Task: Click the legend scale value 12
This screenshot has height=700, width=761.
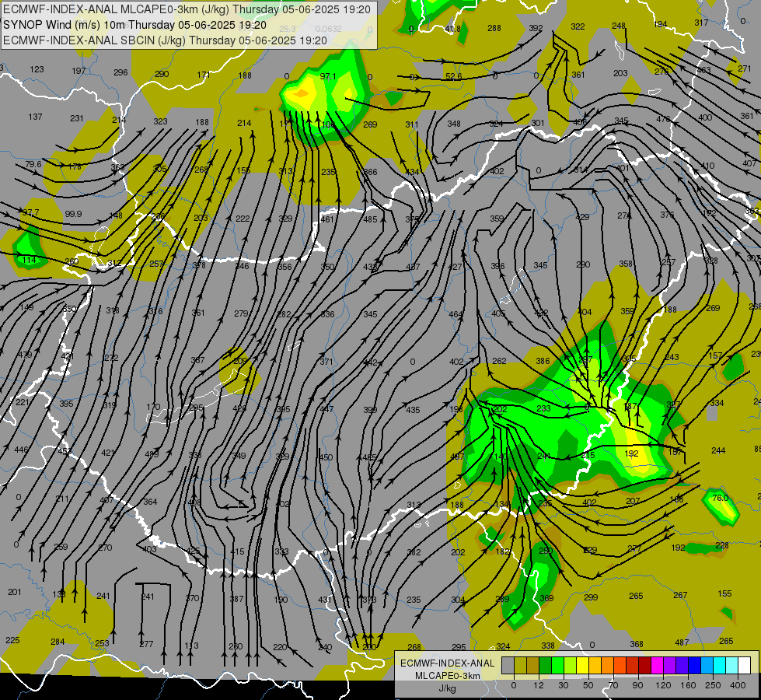Action: (538, 685)
